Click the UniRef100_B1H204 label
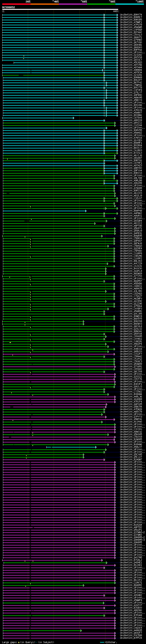 [x=131, y=525]
